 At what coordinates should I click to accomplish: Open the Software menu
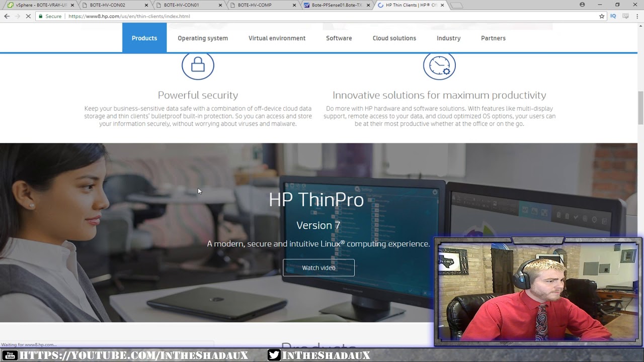339,38
